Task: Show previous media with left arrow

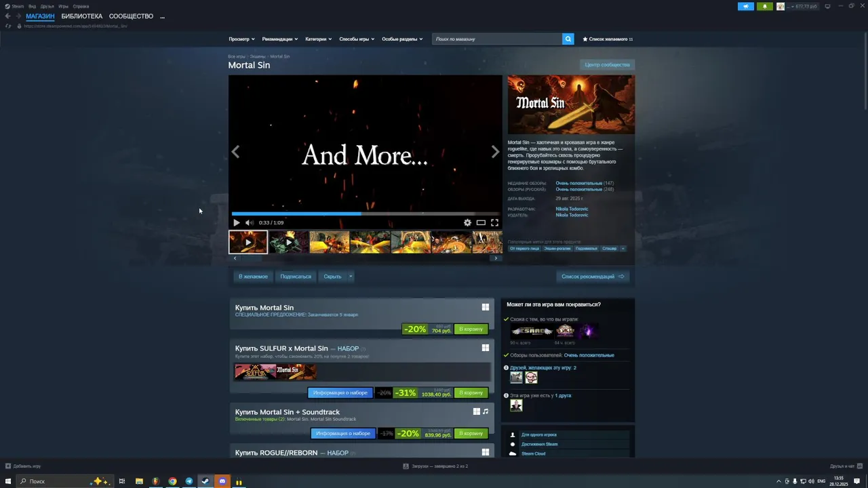Action: 235,152
